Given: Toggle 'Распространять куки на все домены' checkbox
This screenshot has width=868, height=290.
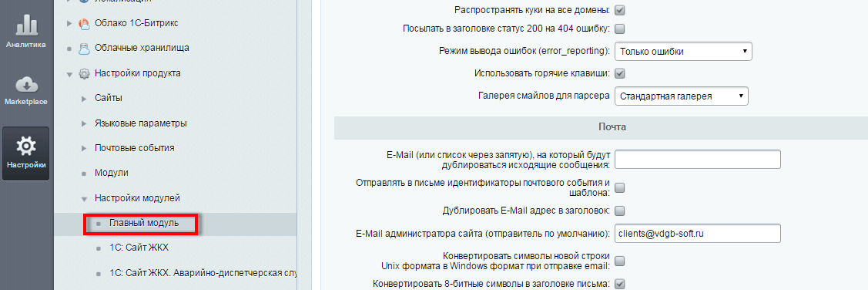Looking at the screenshot, I should pos(620,10).
